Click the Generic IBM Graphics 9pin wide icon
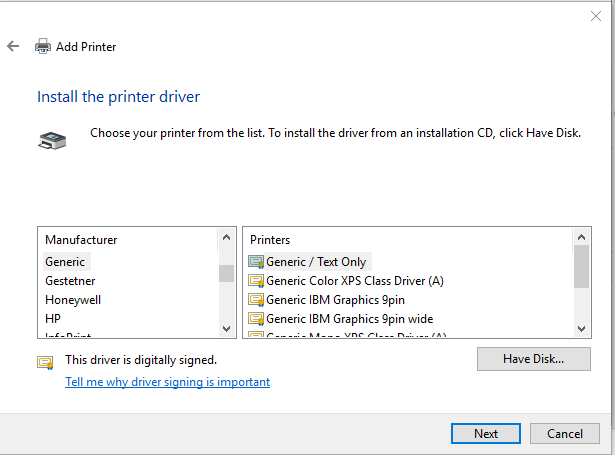615x455 pixels. point(256,319)
